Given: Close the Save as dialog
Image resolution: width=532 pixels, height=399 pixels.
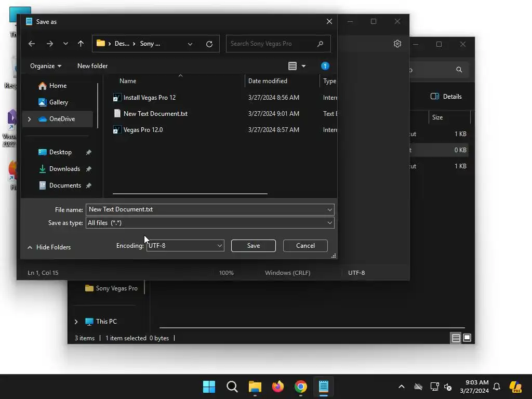Looking at the screenshot, I should pyautogui.click(x=329, y=21).
